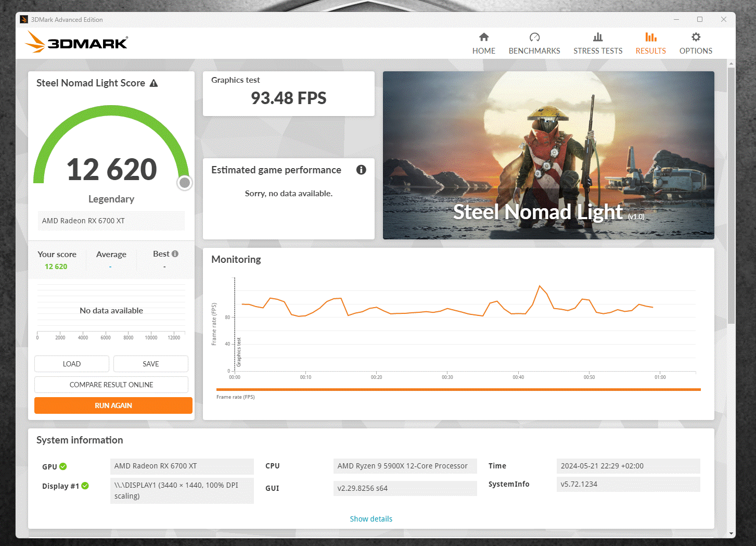Click COMPARE RESULT ONLINE button
The image size is (756, 546).
pyautogui.click(x=111, y=385)
